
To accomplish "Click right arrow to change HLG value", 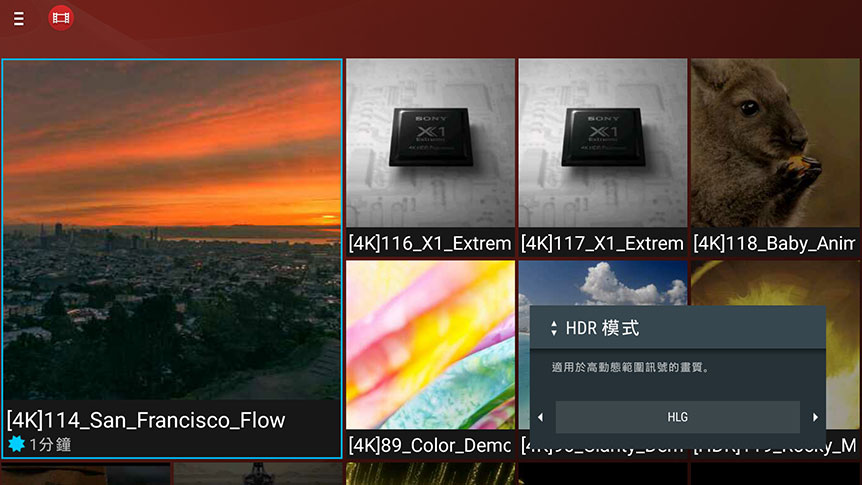I will 815,417.
